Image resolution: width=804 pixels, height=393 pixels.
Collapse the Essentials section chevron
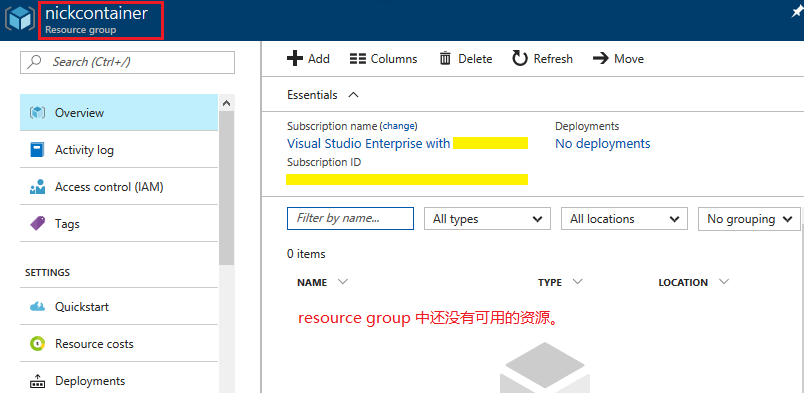coord(353,95)
